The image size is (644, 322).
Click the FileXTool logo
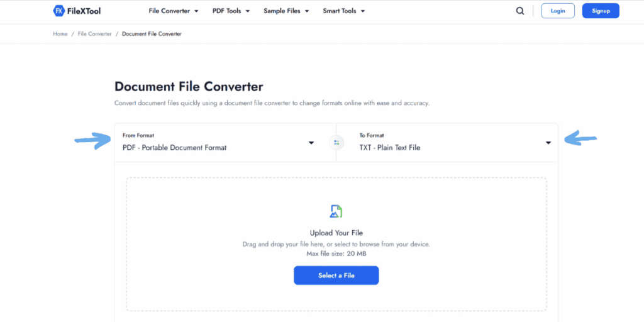[x=77, y=11]
